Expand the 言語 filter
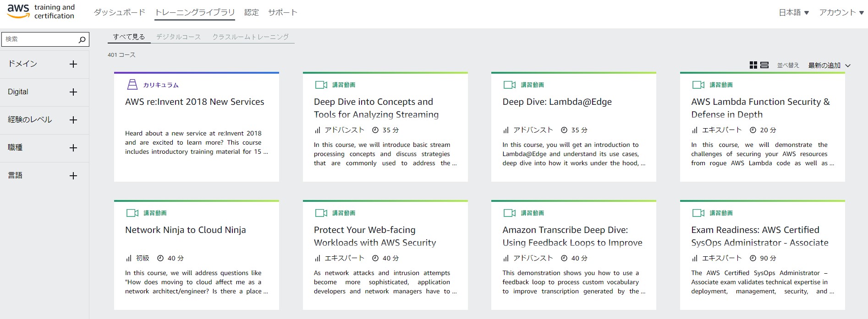The width and height of the screenshot is (868, 319). 73,176
